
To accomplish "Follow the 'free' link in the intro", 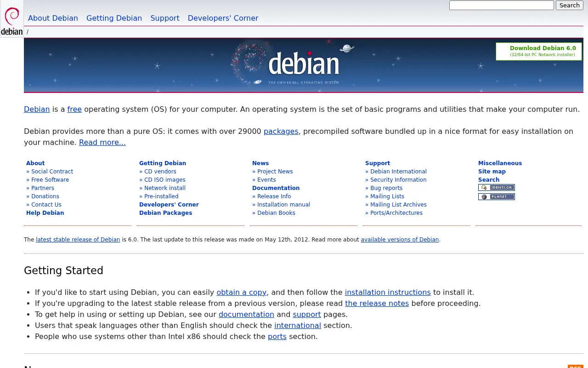I will (74, 109).
